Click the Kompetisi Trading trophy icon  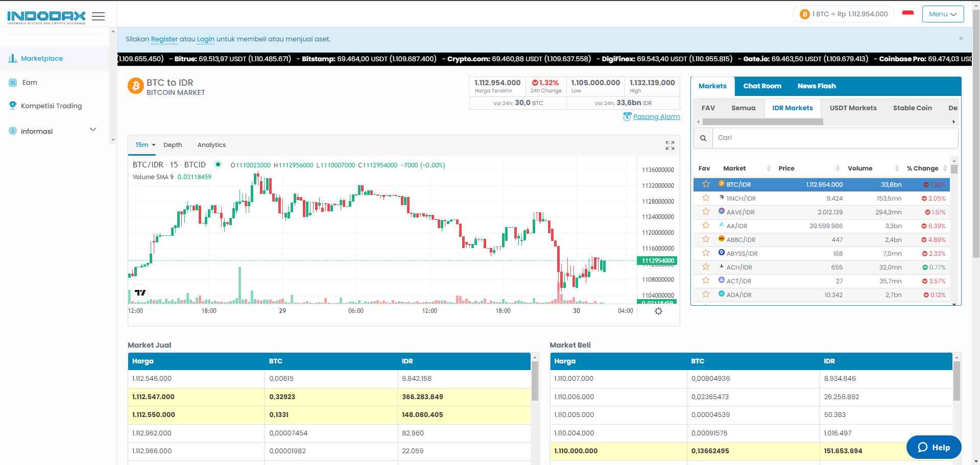(12, 105)
